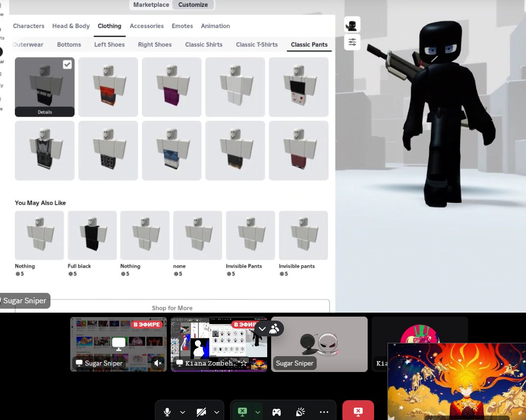Image resolution: width=526 pixels, height=420 pixels.
Task: Open the 'none' recommended item thumbnail
Action: 197,235
